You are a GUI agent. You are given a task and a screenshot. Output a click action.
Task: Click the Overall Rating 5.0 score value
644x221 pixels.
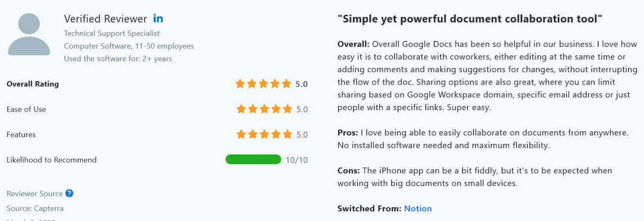click(x=301, y=84)
